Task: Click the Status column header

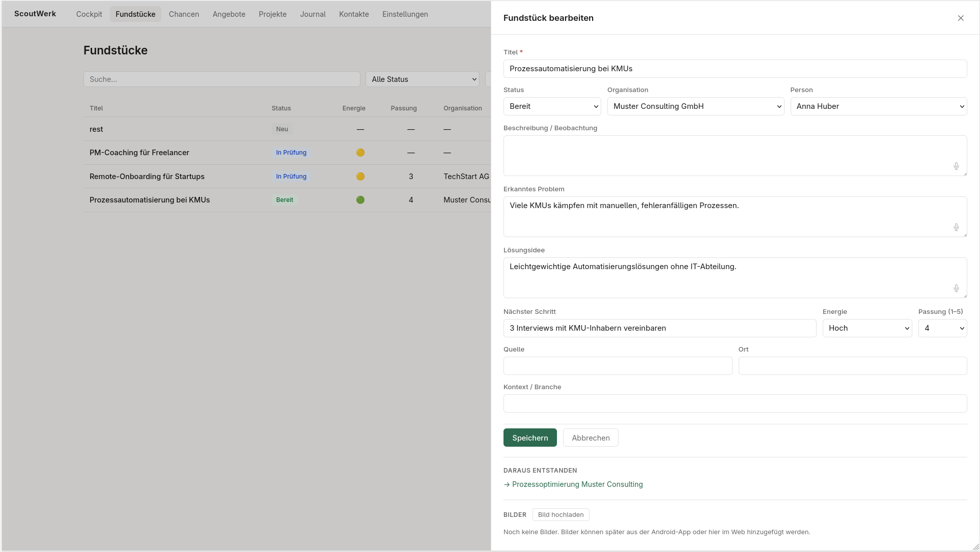Action: point(282,108)
